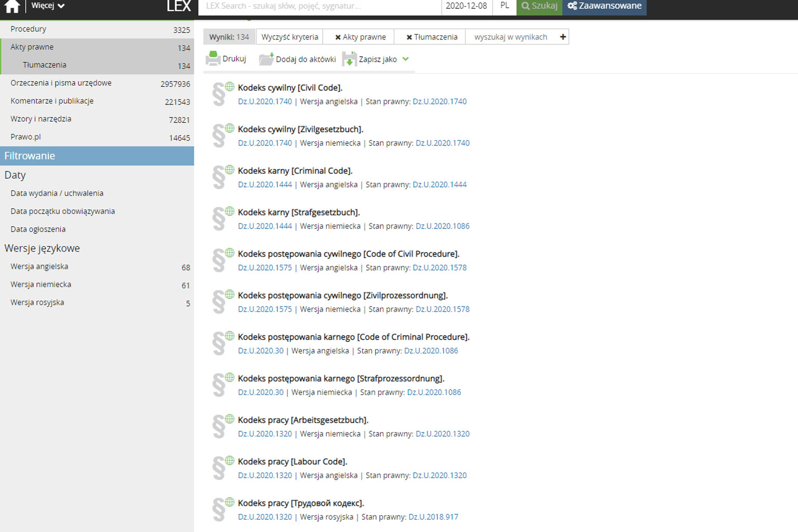Image resolution: width=798 pixels, height=532 pixels.
Task: Remove the Tłumaczenia filter tag
Action: click(x=409, y=37)
